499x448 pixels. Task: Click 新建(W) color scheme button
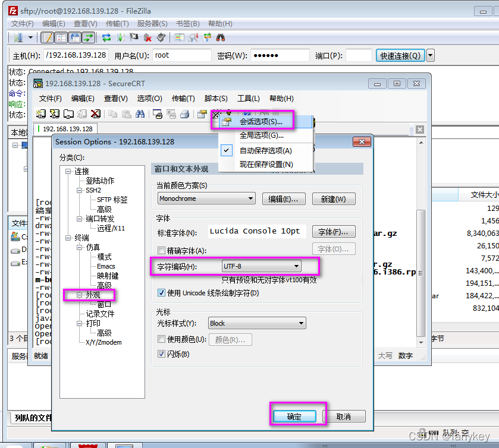click(x=334, y=199)
